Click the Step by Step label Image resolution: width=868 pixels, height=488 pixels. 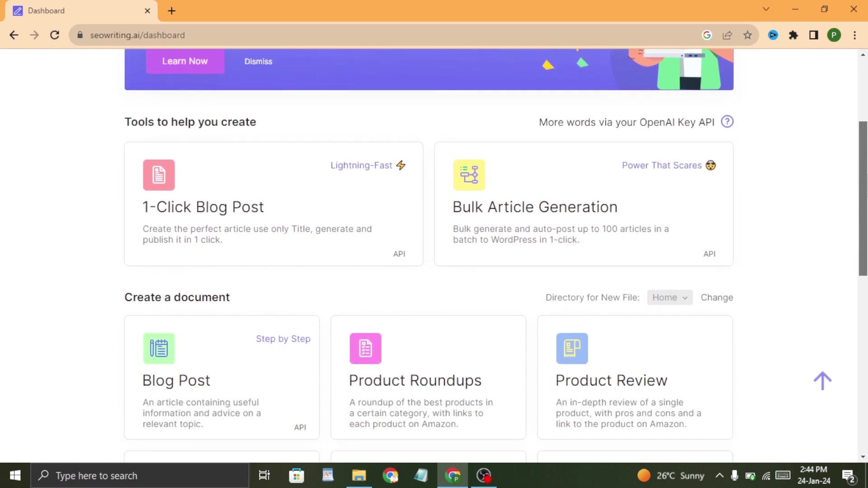pos(283,339)
